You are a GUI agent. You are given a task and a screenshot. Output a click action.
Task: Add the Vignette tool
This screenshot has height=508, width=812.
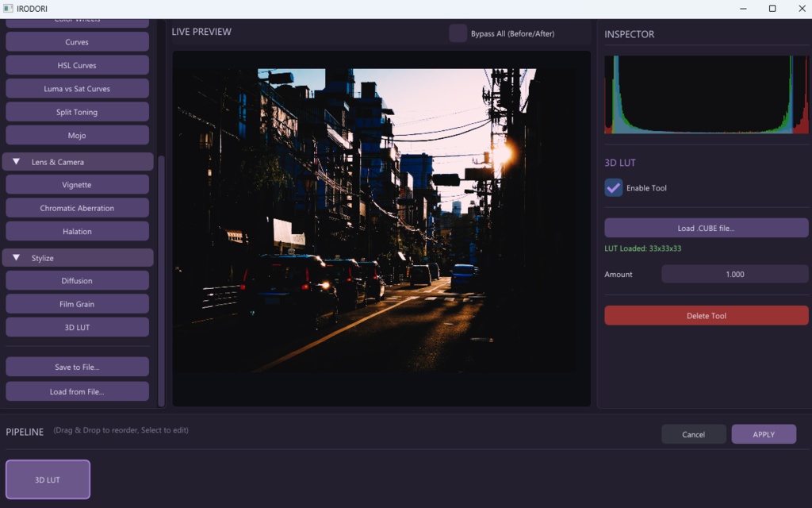[77, 184]
